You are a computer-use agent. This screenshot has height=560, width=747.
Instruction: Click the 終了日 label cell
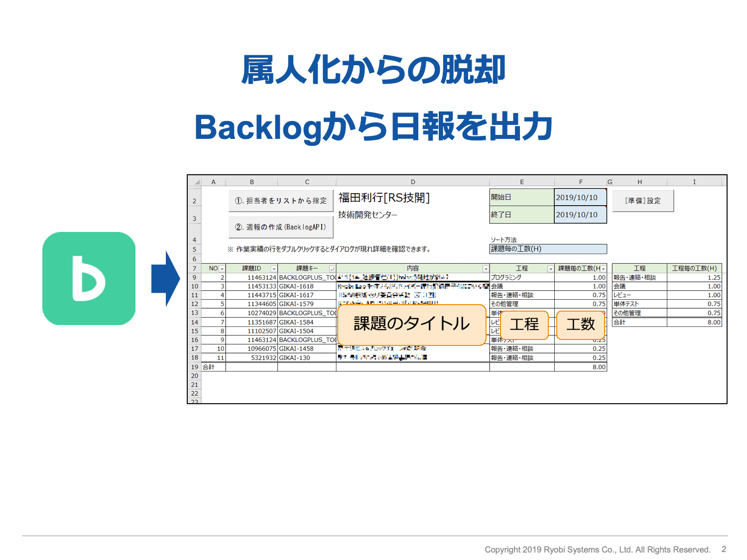click(x=522, y=215)
